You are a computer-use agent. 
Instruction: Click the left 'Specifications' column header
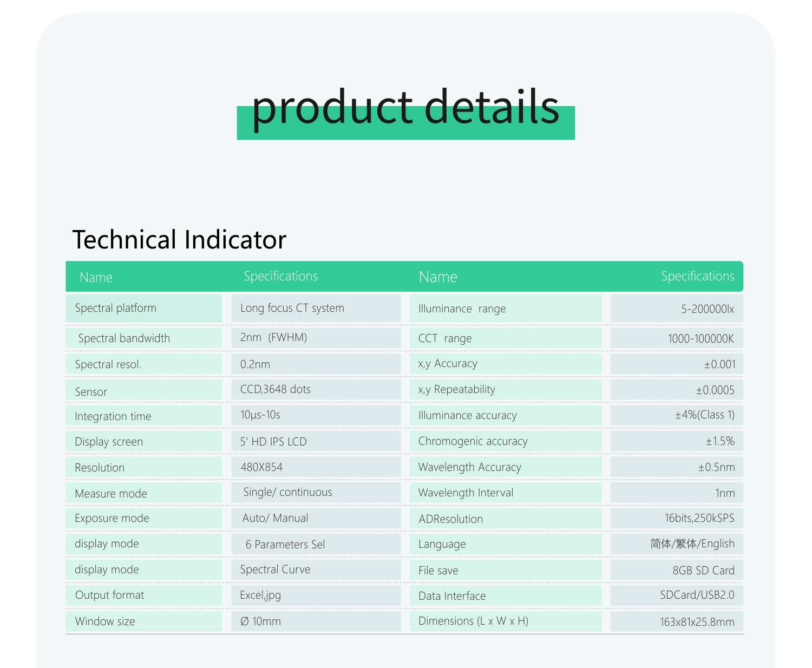click(x=280, y=276)
